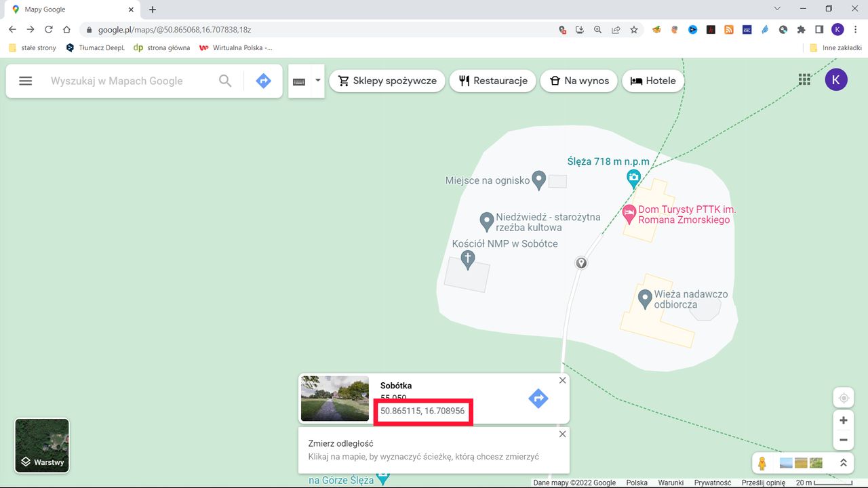Screen dimensions: 868x488
Task: Open the Warstwy layers switcher
Action: point(41,445)
